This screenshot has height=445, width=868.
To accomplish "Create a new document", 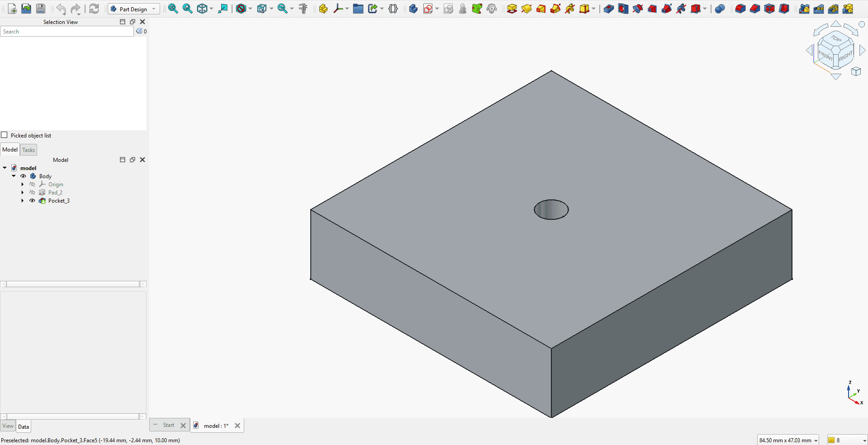I will (x=12, y=9).
